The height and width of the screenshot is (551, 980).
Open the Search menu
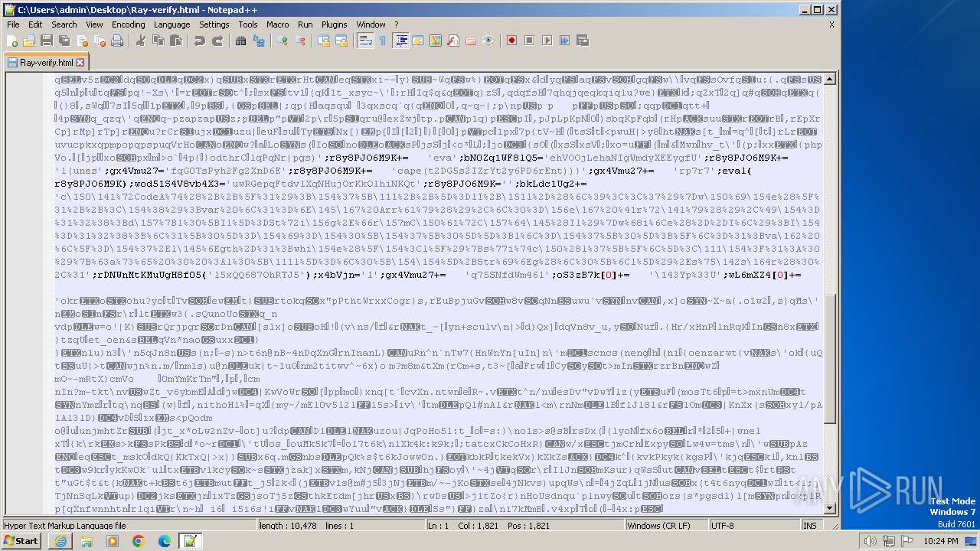pos(64,24)
